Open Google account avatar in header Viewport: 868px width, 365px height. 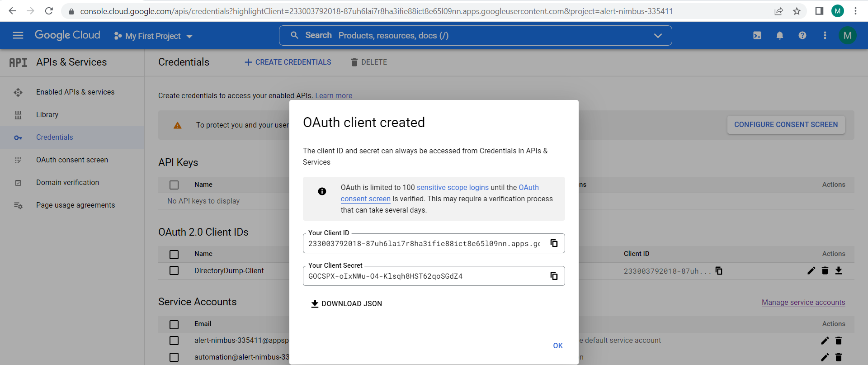pos(848,35)
